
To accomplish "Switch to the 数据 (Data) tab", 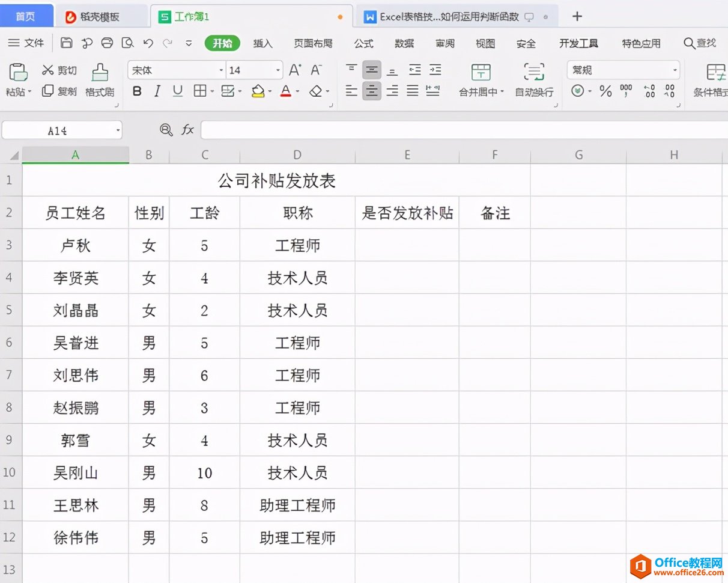I will click(404, 44).
